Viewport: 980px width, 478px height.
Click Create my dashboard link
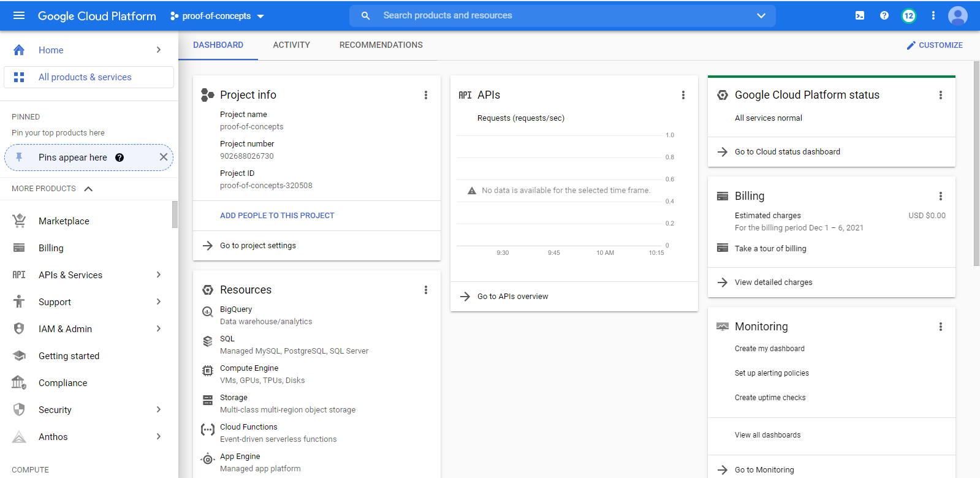[770, 349]
